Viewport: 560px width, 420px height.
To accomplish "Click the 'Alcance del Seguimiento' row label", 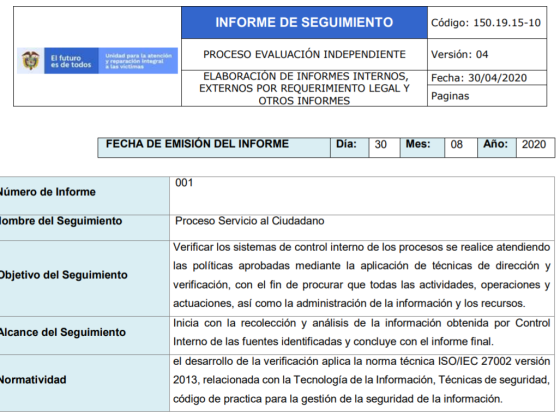I will click(62, 332).
